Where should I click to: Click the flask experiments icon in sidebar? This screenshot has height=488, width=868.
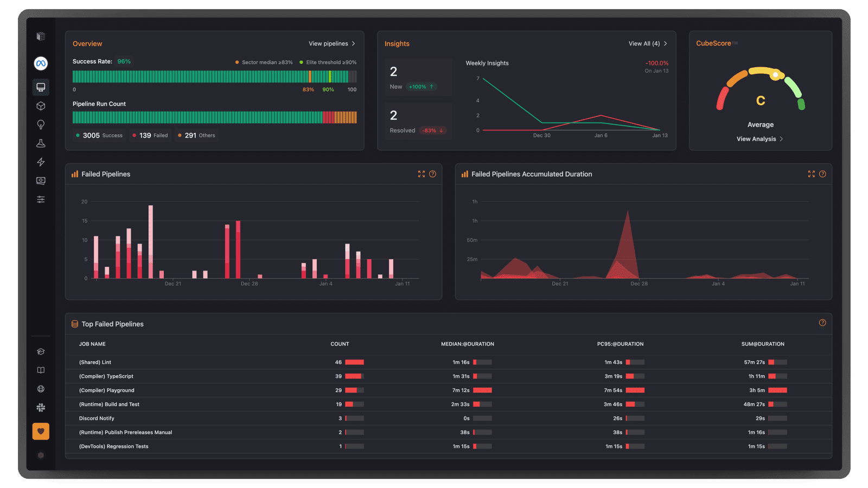(41, 144)
